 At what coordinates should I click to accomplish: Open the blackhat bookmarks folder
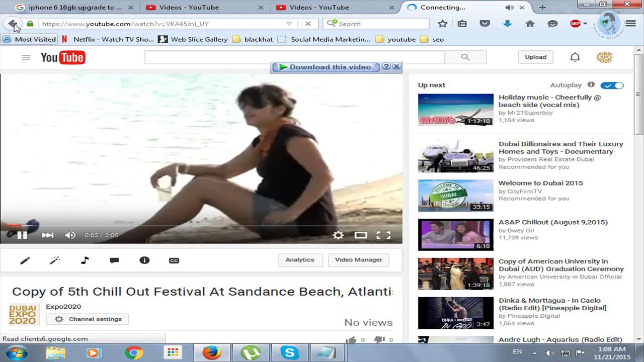click(x=253, y=39)
